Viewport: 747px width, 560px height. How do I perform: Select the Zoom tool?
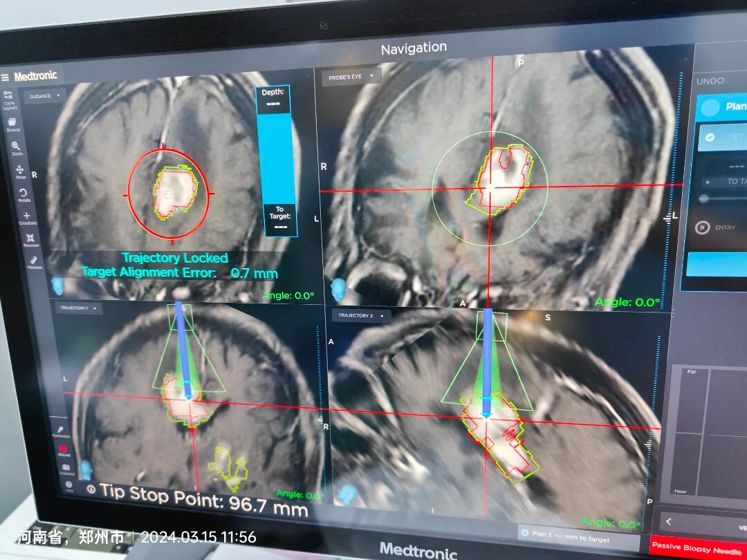[x=16, y=148]
